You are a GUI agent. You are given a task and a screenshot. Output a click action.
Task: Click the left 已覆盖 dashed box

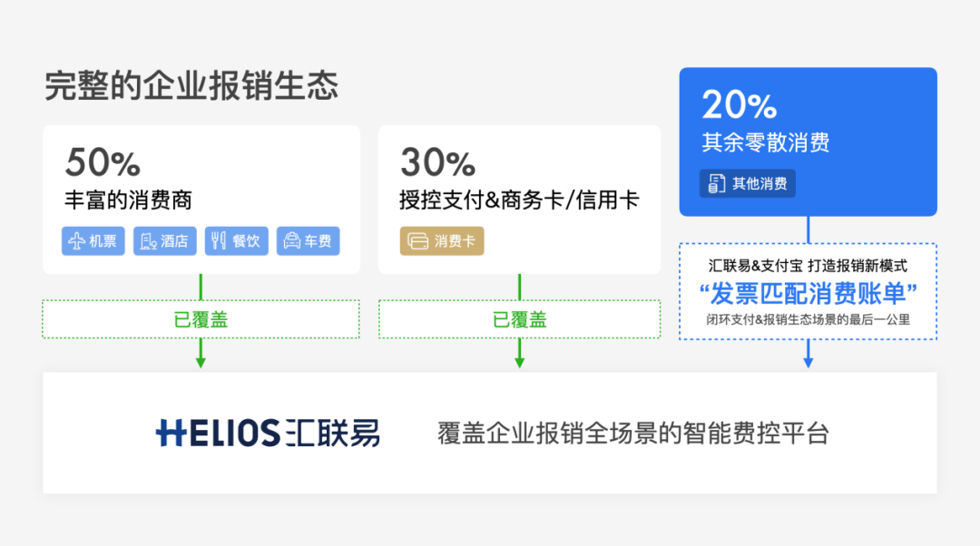(201, 319)
